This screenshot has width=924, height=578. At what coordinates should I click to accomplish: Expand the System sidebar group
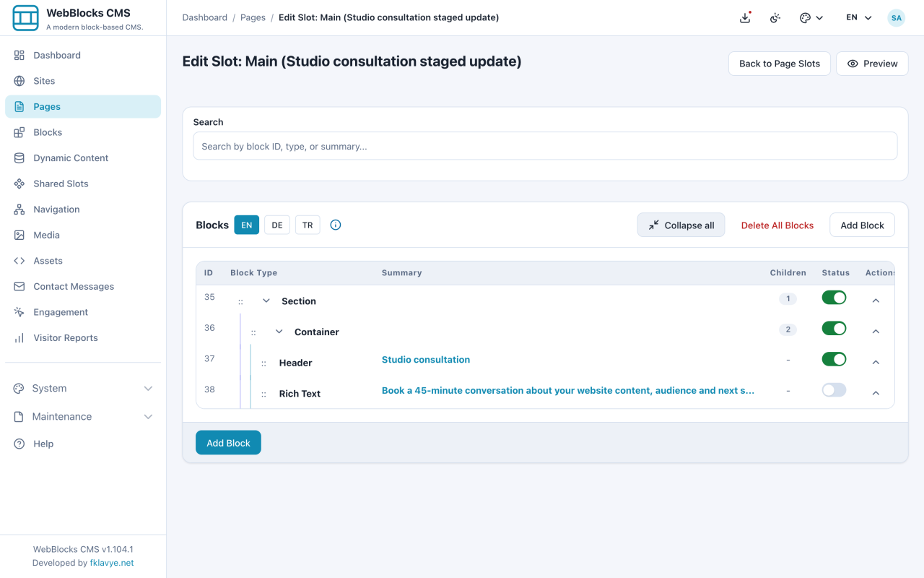(x=83, y=388)
